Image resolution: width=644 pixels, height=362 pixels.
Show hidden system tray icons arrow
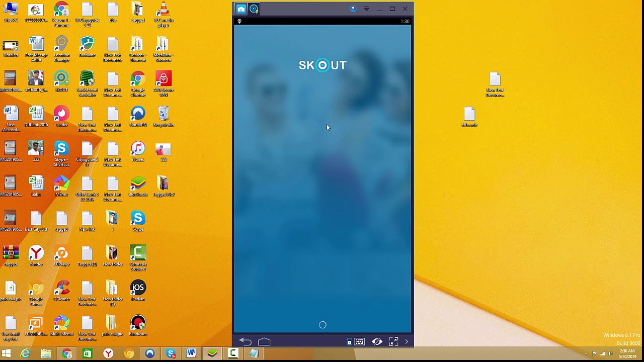point(586,354)
